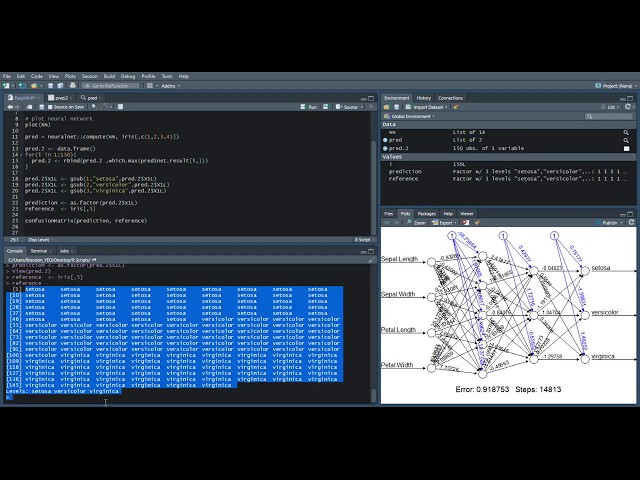This screenshot has height=480, width=640.
Task: Toggle the Source on Save checkbox
Action: (x=50, y=107)
